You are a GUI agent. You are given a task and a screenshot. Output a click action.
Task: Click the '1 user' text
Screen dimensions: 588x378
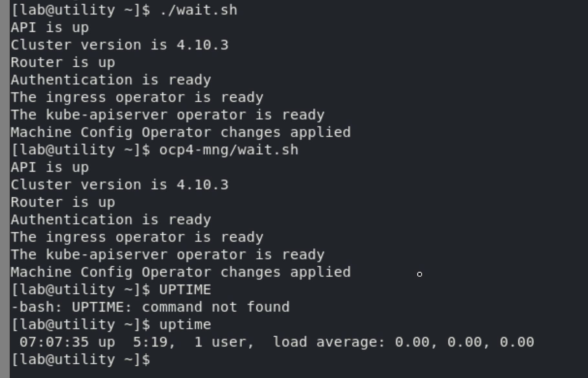click(223, 342)
